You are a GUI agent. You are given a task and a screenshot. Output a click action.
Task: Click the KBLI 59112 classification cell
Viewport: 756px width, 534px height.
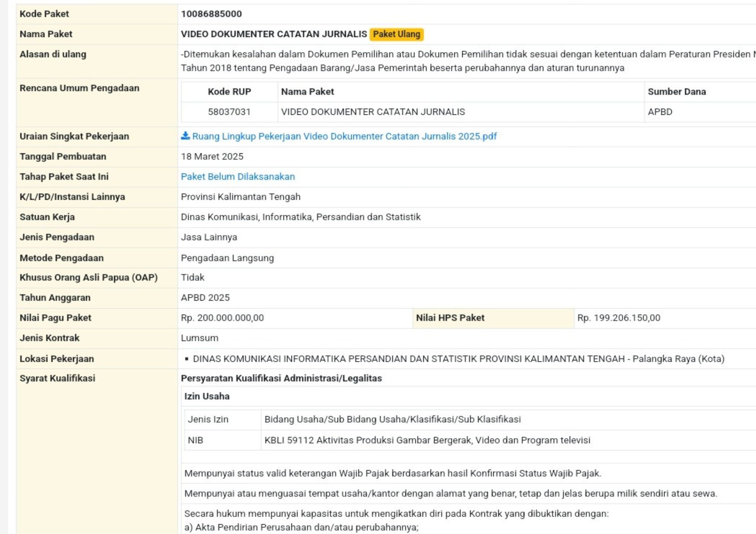click(427, 440)
